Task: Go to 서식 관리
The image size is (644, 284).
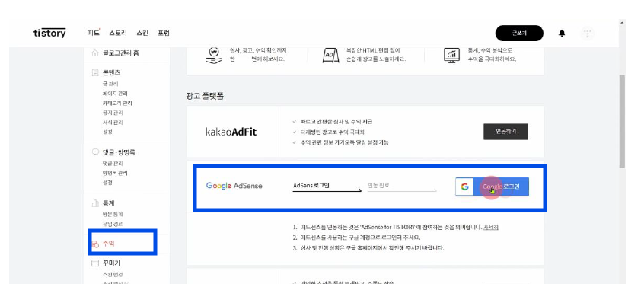Action: point(113,123)
